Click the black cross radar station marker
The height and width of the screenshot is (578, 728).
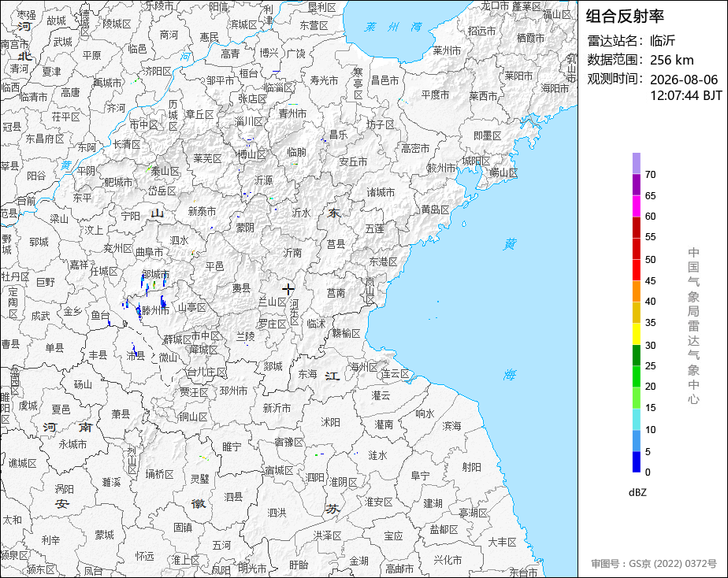pos(288,290)
